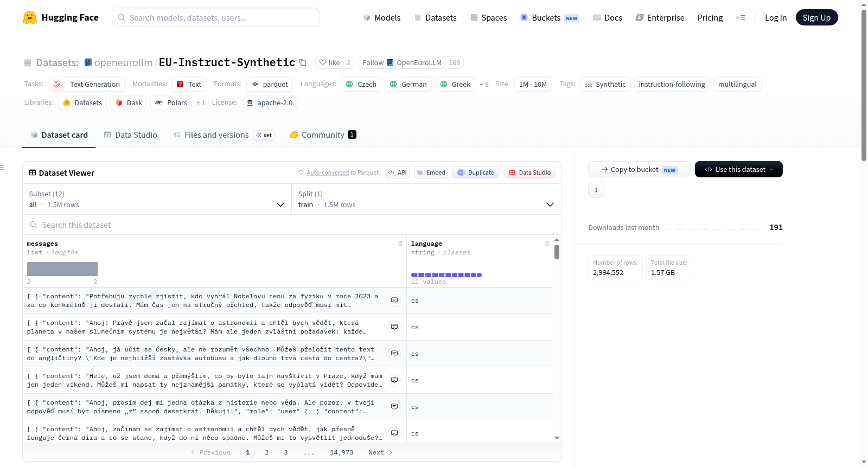Follow OpenEuroLLM organization
The width and height of the screenshot is (868, 467).
402,63
